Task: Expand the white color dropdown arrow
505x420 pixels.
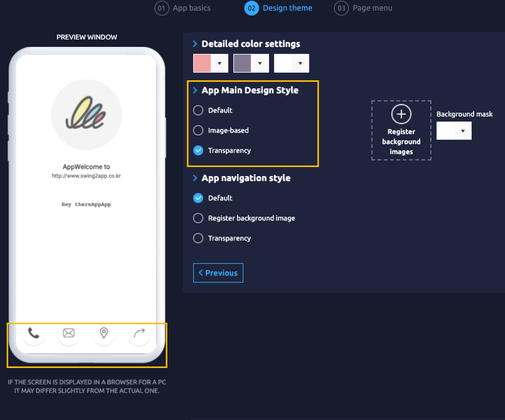Action: point(300,63)
